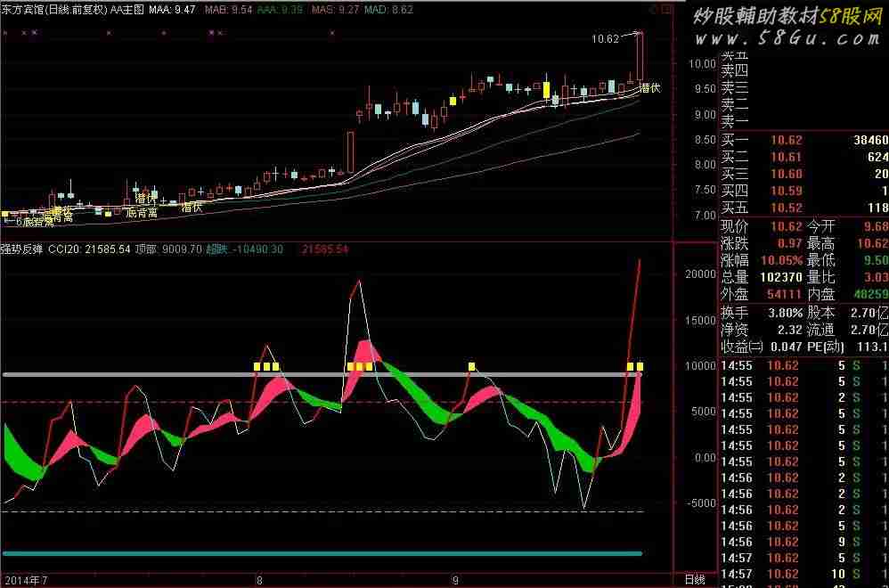Click the 量比 3.03 field

(848, 277)
